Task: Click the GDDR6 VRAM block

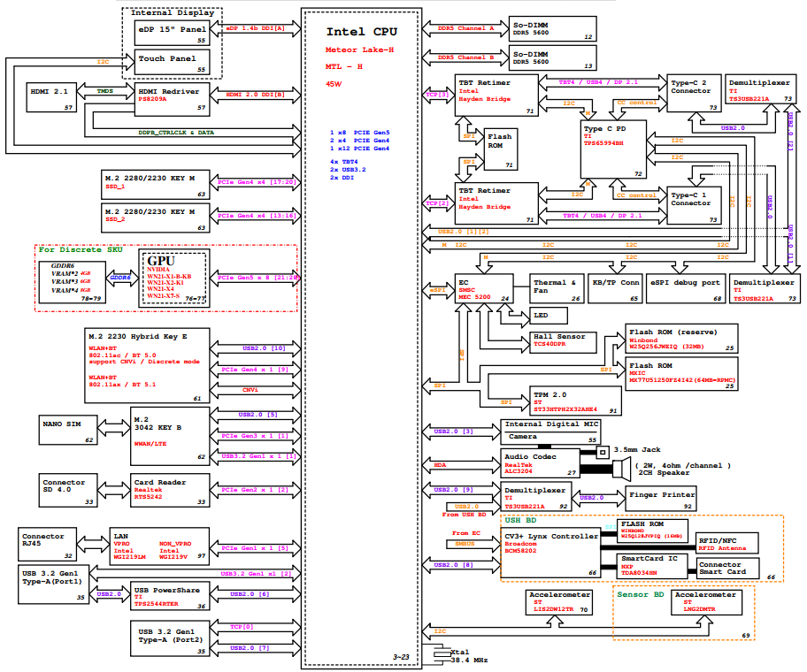Action: click(72, 282)
